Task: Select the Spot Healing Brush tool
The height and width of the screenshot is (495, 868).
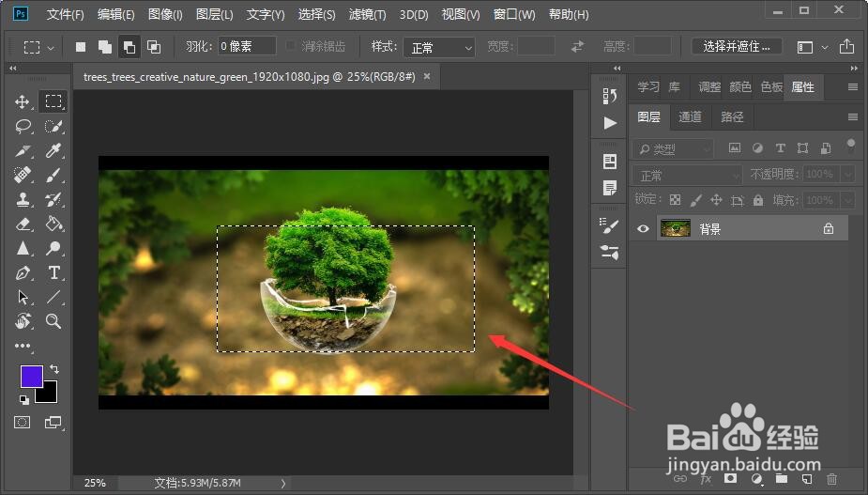Action: click(23, 175)
